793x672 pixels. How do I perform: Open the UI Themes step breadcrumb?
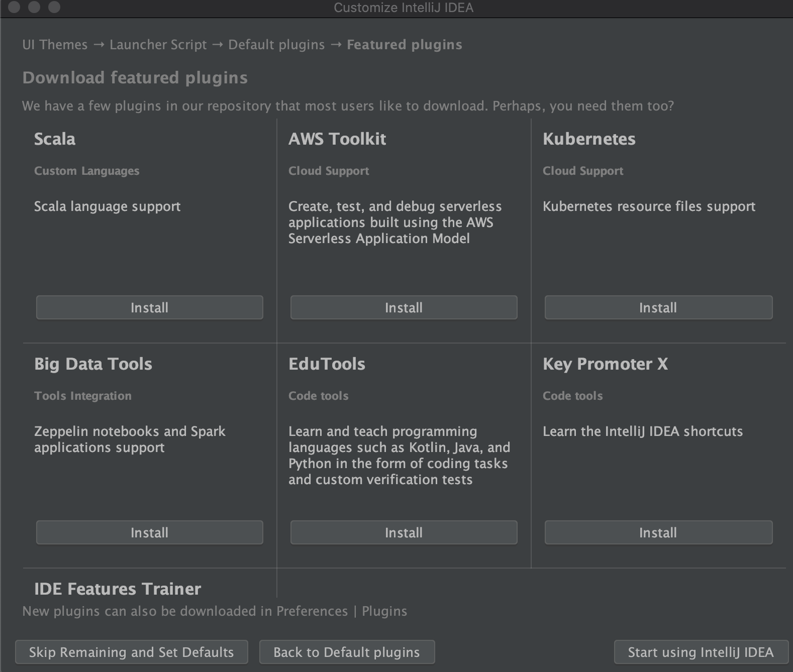[55, 45]
